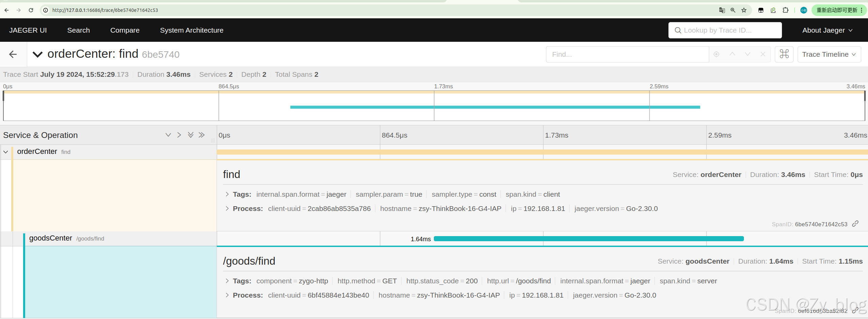Go back to search results arrow
Viewport: 868px width, 319px height.
pos(13,54)
